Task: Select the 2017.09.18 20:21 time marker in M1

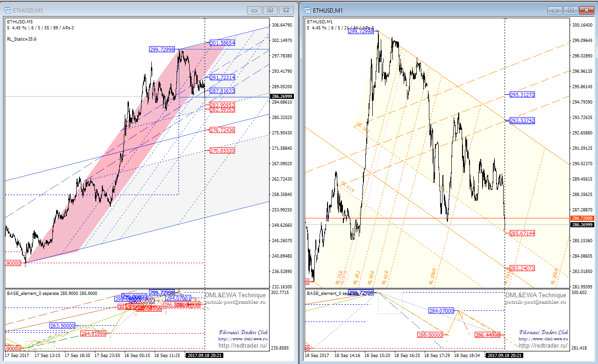Action: click(505, 355)
